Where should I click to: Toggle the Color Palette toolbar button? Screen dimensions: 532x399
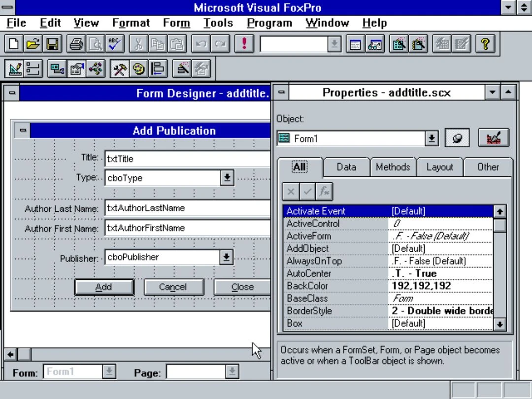tap(138, 69)
